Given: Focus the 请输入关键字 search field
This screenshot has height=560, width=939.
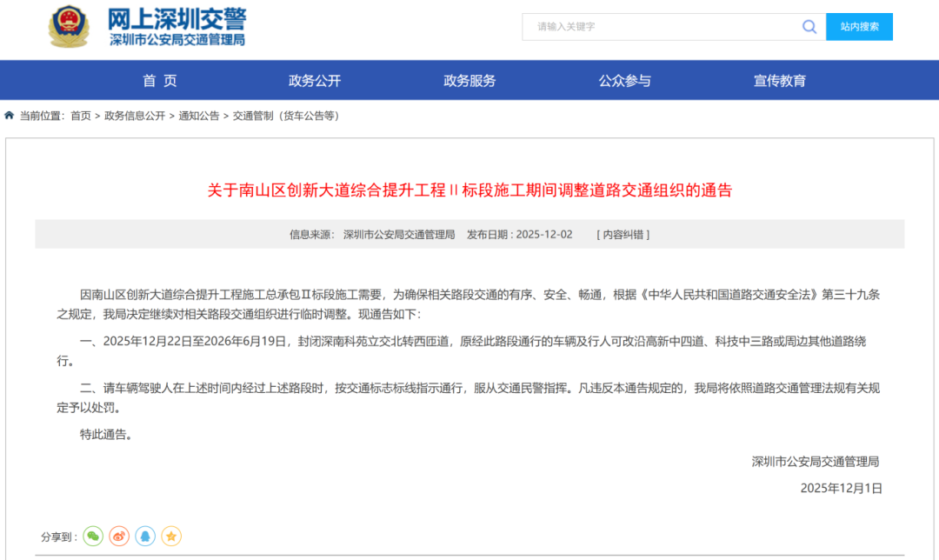Looking at the screenshot, I should [x=661, y=27].
